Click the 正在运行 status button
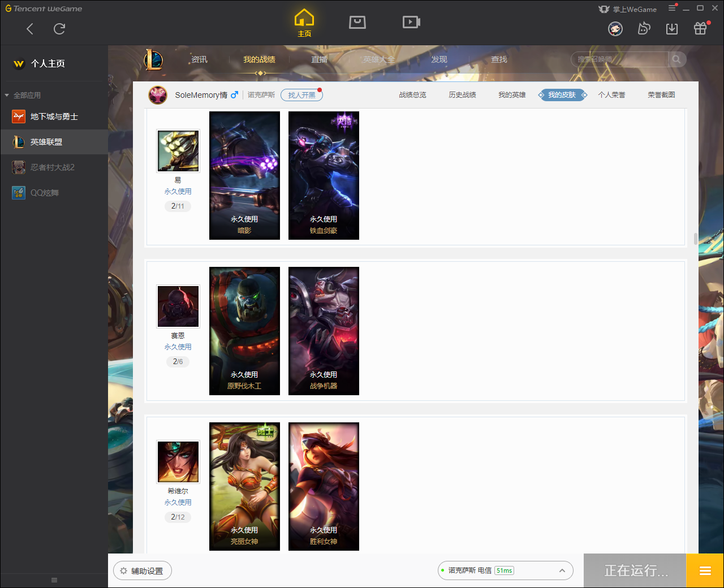 (x=635, y=571)
